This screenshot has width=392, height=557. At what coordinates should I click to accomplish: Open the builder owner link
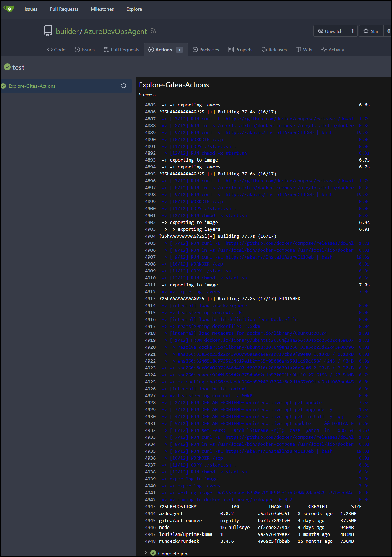(x=67, y=31)
